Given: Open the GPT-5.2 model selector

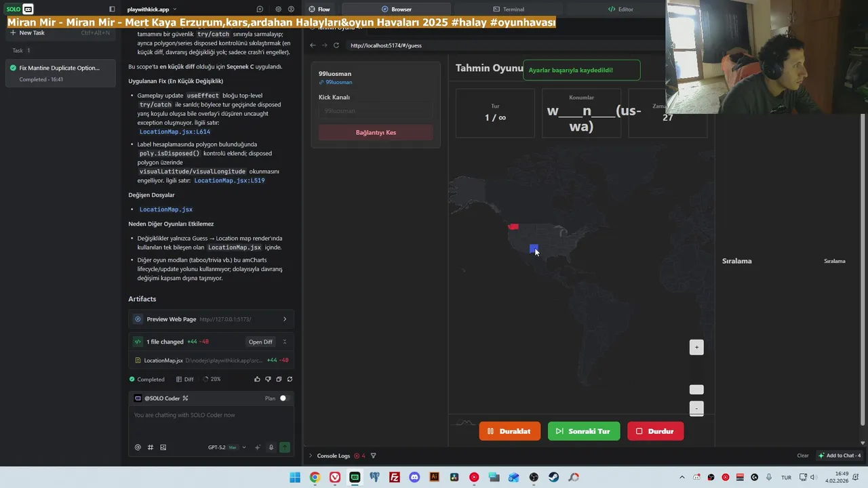Looking at the screenshot, I should [x=226, y=447].
